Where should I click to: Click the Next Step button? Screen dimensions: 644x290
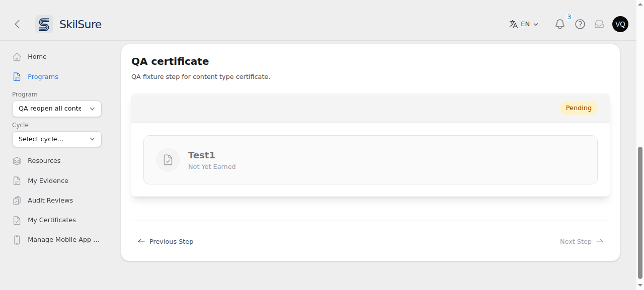point(582,242)
